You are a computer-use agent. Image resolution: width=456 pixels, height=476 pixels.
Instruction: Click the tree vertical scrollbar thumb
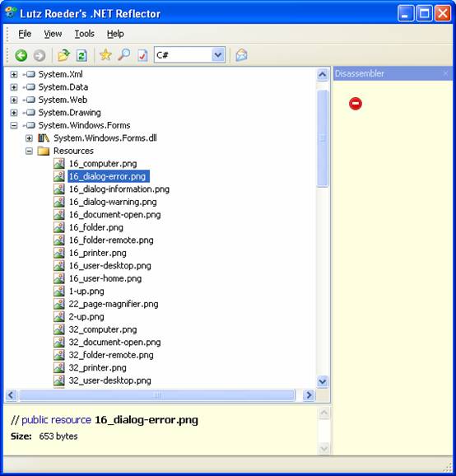[x=322, y=138]
